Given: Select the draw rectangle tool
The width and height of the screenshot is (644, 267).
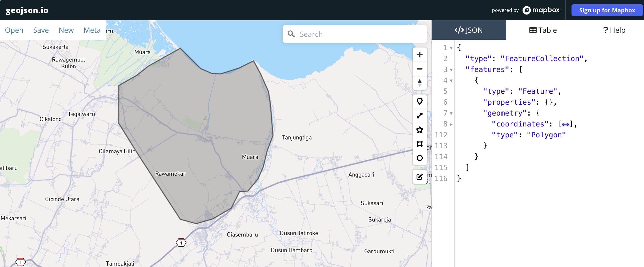Looking at the screenshot, I should 419,144.
